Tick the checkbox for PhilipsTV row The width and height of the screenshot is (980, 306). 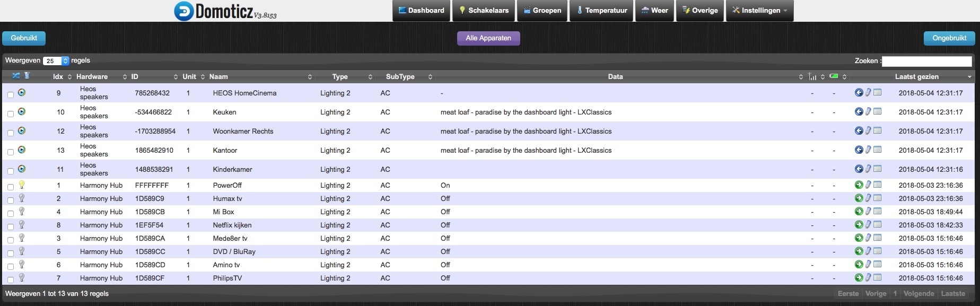click(11, 280)
